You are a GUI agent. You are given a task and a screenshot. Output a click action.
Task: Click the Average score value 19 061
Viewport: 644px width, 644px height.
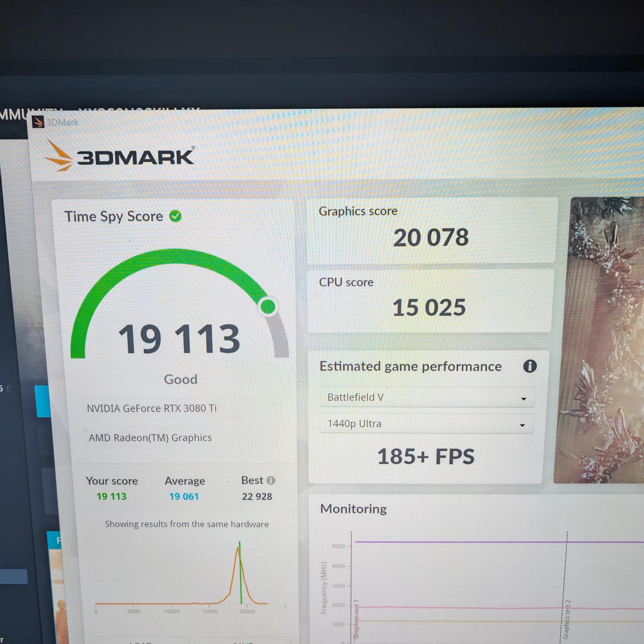click(x=184, y=496)
